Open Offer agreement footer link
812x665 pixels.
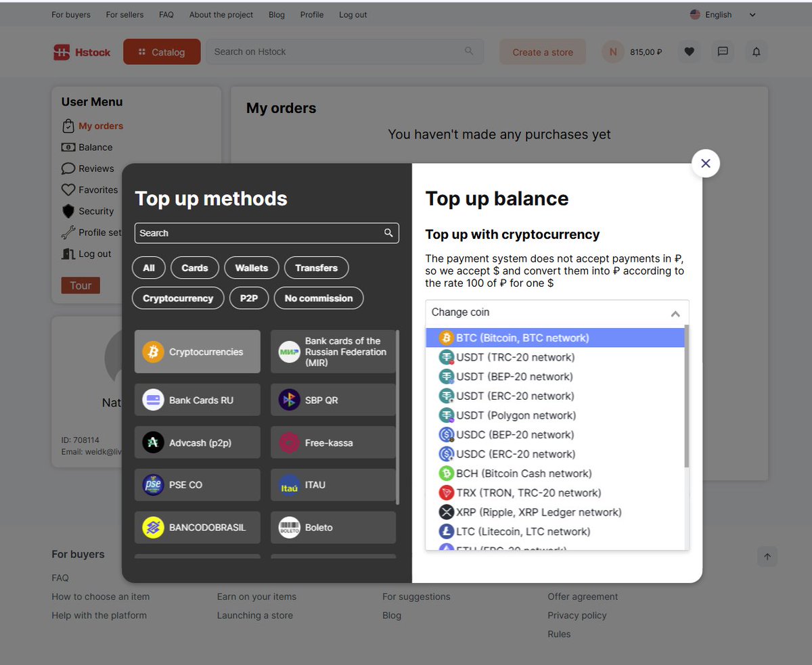[x=583, y=597]
